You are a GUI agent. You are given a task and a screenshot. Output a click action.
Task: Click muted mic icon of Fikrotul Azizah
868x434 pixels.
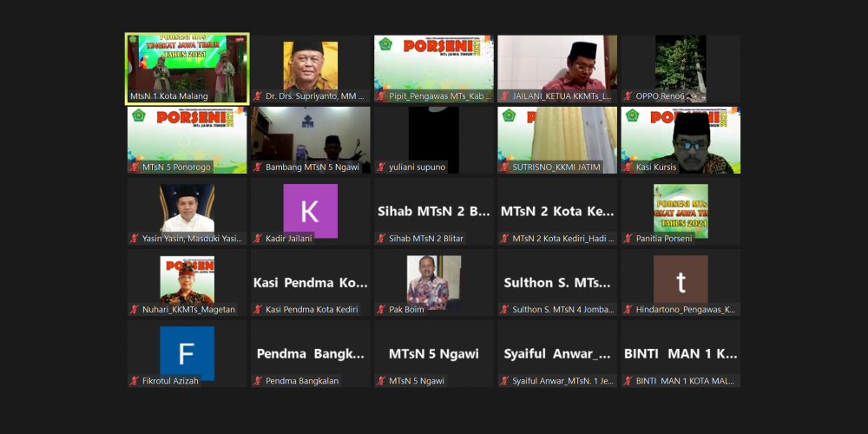pyautogui.click(x=134, y=381)
